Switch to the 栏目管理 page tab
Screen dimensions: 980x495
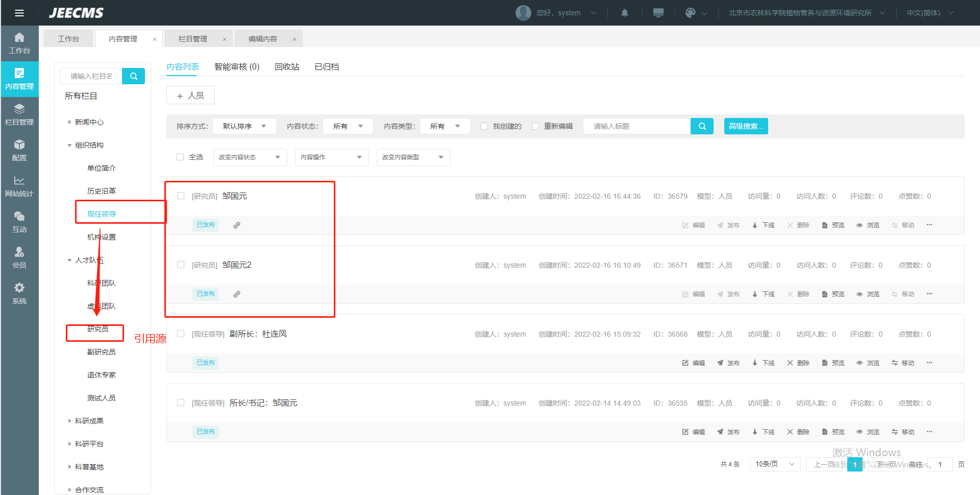click(x=193, y=39)
